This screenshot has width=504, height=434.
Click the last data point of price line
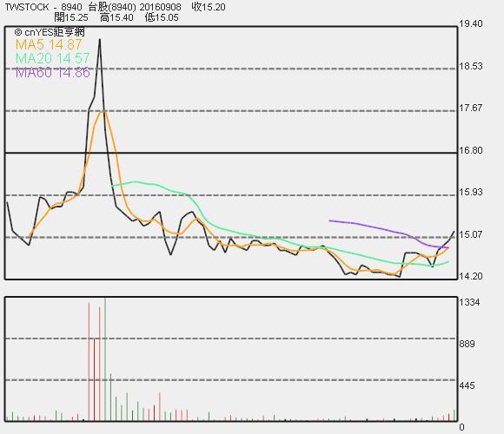[x=454, y=232]
